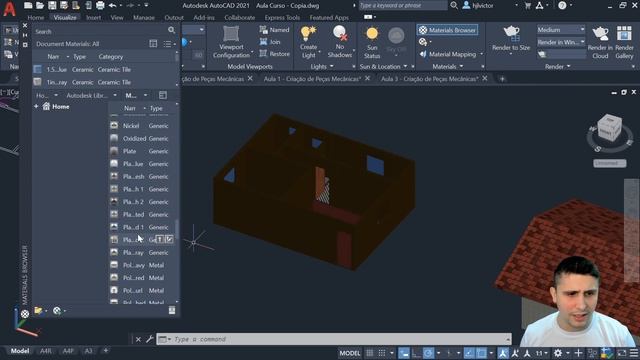Click the hjlvictor account sign-in button
640x360 pixels.
point(478,5)
